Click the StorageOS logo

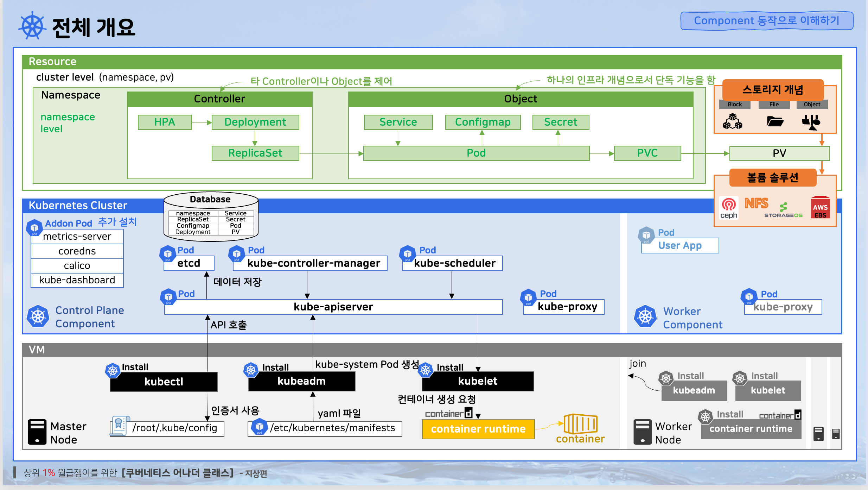pyautogui.click(x=783, y=211)
